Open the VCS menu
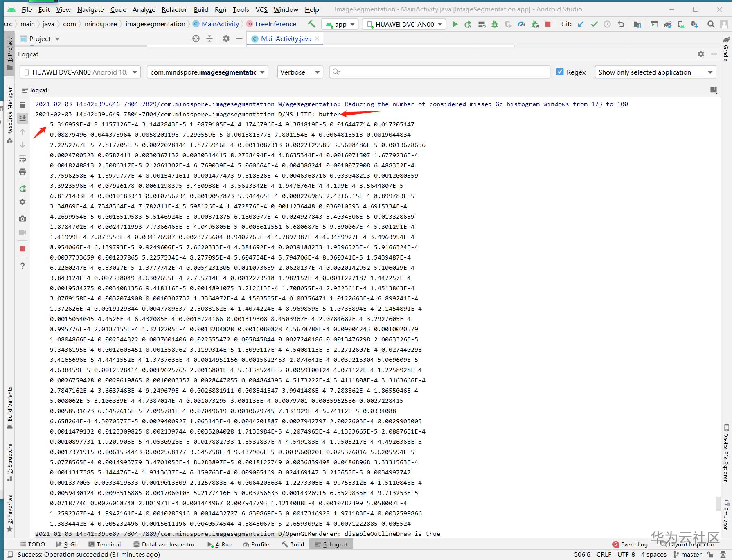Image resolution: width=732 pixels, height=560 pixels. pyautogui.click(x=261, y=9)
